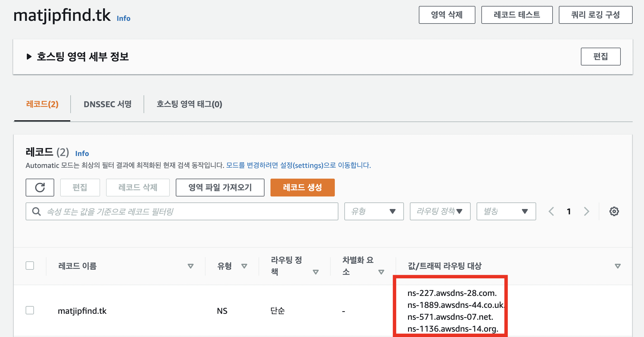Go to next page arrow
The image size is (644, 337).
pyautogui.click(x=587, y=211)
